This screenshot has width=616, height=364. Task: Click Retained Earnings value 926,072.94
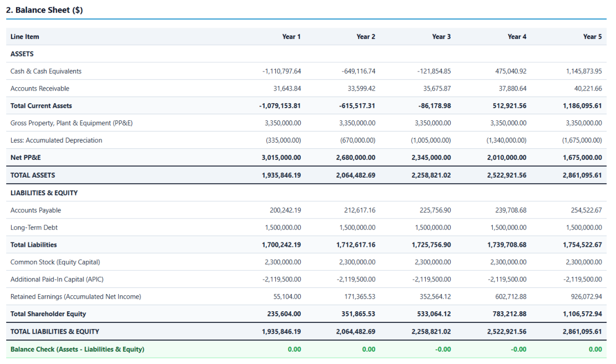coord(586,296)
